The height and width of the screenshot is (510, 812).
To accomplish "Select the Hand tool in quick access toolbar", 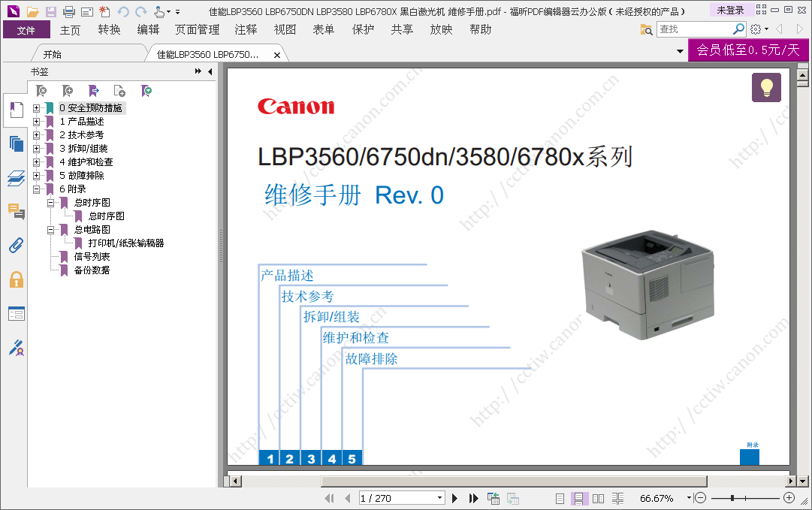I will pos(159,11).
